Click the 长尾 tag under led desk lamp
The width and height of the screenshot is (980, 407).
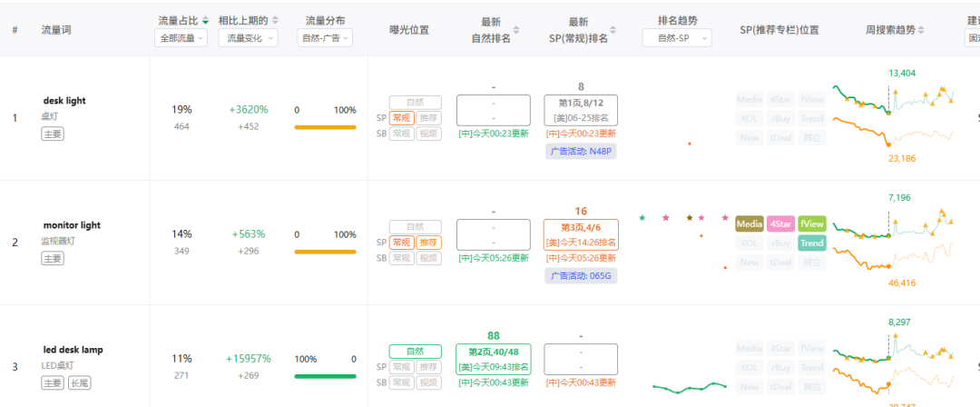click(79, 382)
